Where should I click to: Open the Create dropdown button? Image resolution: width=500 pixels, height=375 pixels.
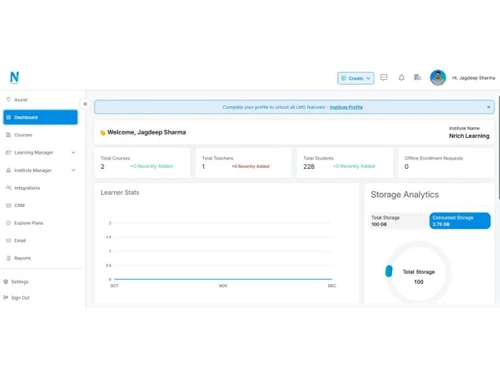pyautogui.click(x=355, y=78)
